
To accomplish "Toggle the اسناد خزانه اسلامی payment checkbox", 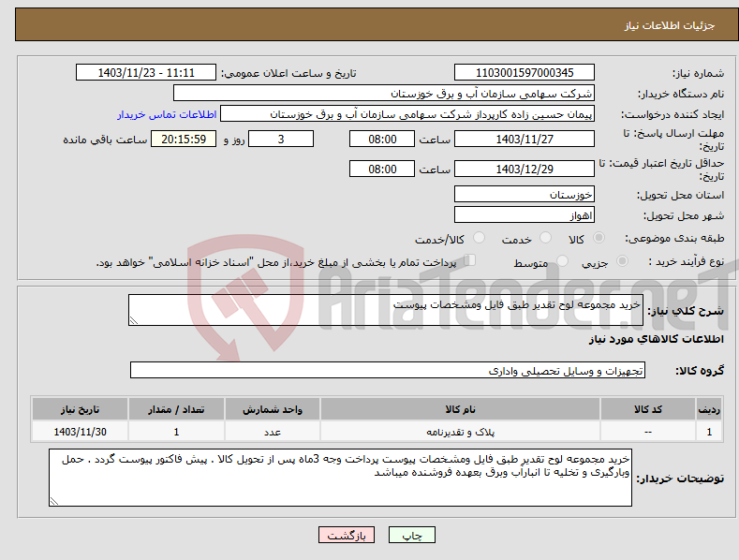I will click(x=470, y=259).
